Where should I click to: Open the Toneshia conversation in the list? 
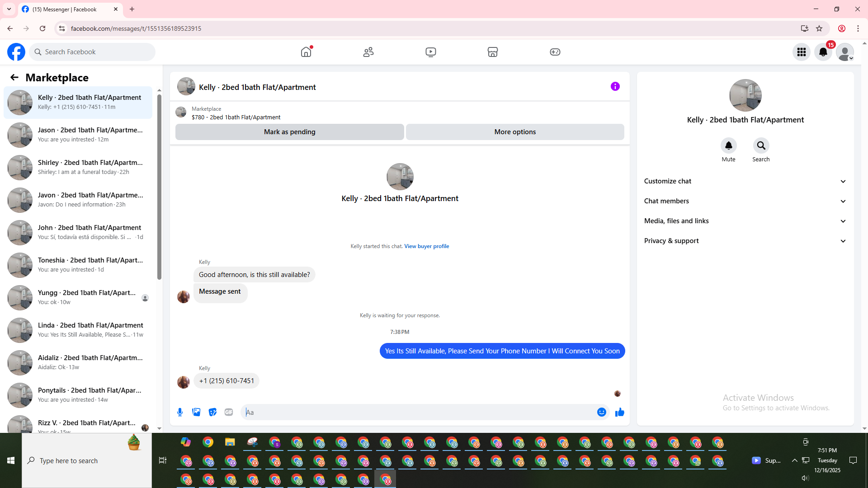coord(78,265)
